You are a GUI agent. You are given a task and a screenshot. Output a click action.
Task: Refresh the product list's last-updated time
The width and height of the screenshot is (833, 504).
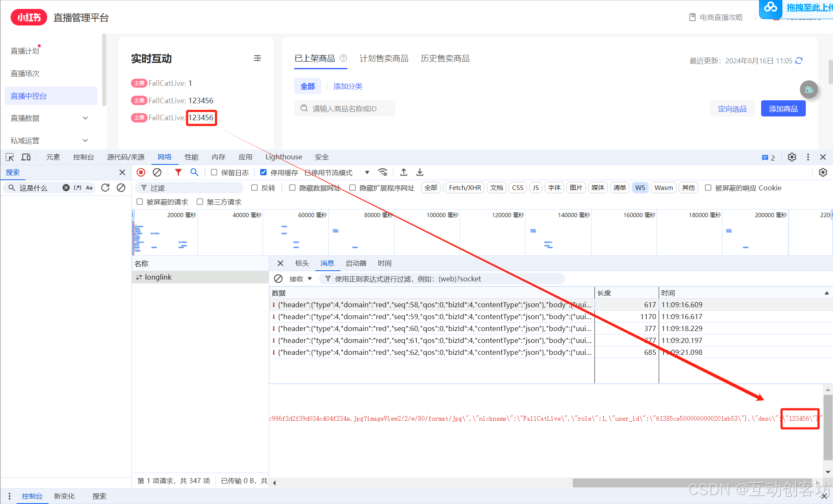(x=799, y=61)
